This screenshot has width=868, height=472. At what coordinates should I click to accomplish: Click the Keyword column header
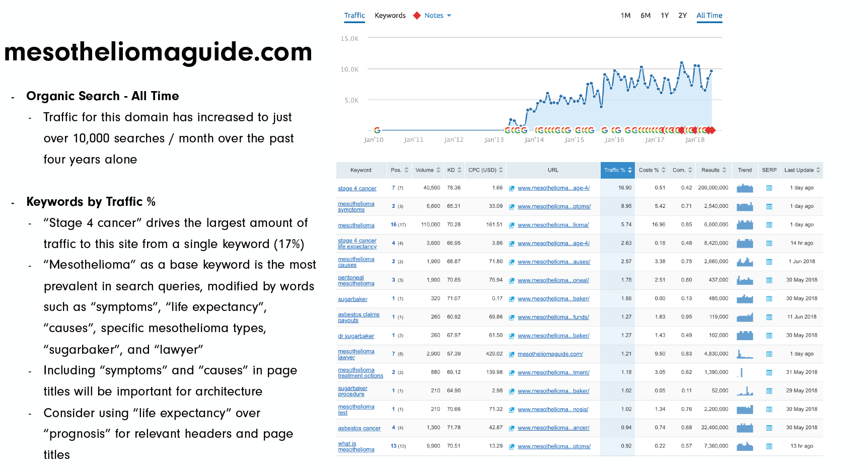(360, 170)
